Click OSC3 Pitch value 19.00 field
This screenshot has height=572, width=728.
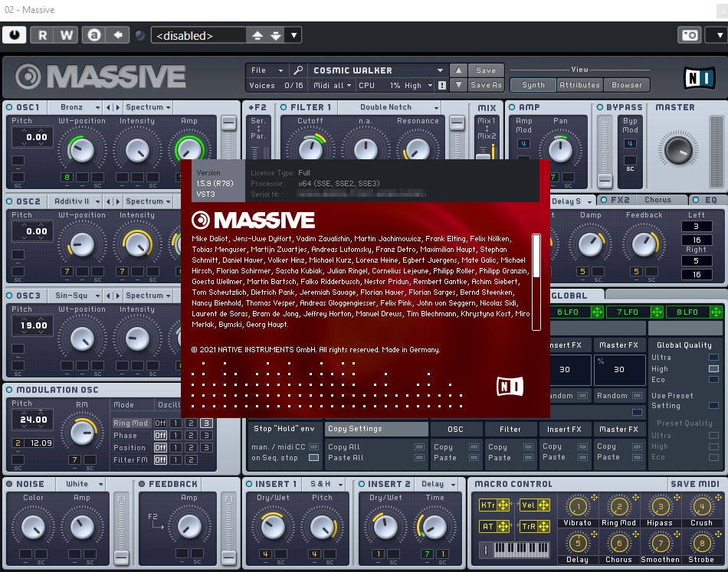pos(34,325)
